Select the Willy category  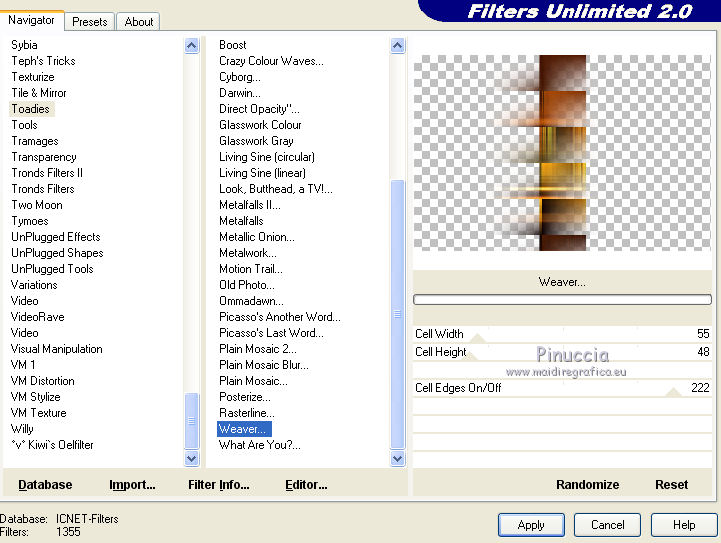(22, 429)
